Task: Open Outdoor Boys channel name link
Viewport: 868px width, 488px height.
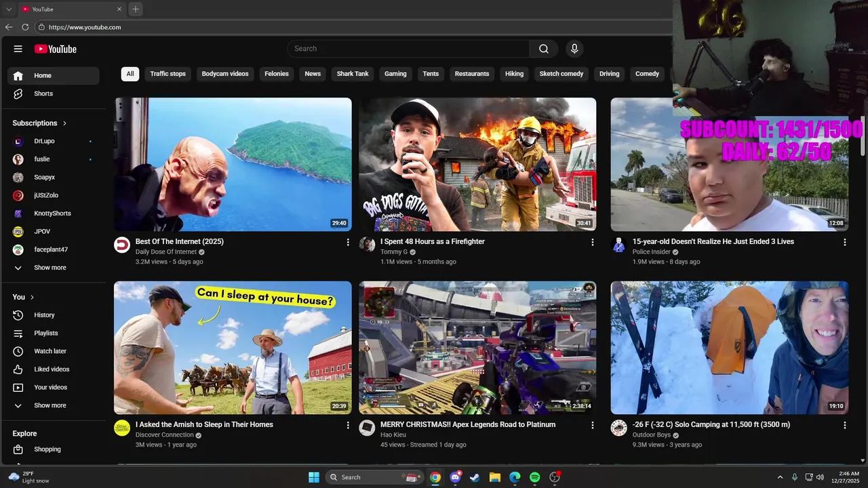Action: pyautogui.click(x=652, y=435)
